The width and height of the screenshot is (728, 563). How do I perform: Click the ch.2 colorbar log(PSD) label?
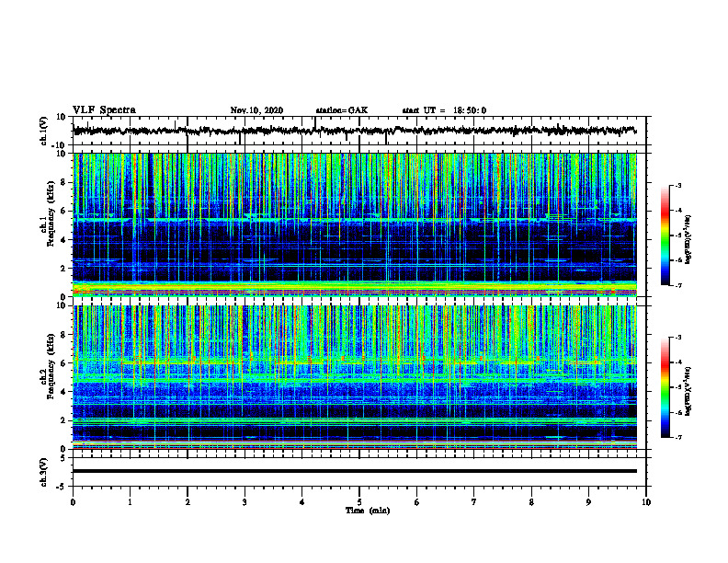point(688,391)
